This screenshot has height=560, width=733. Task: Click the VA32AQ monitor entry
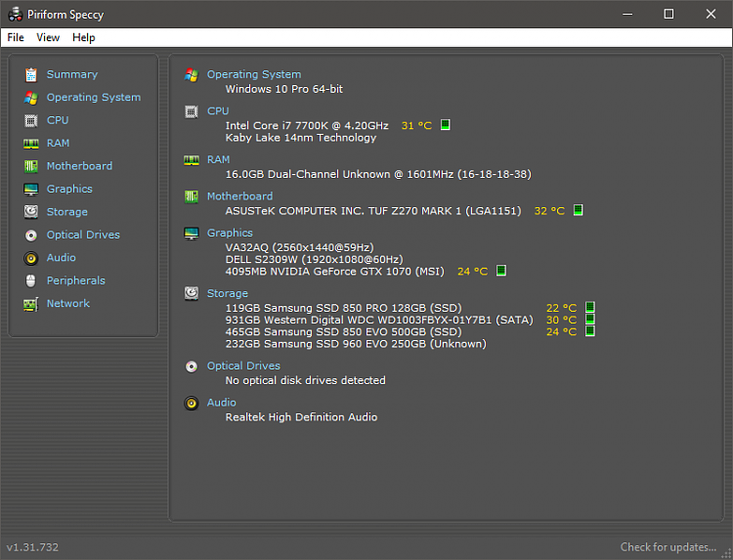point(299,247)
